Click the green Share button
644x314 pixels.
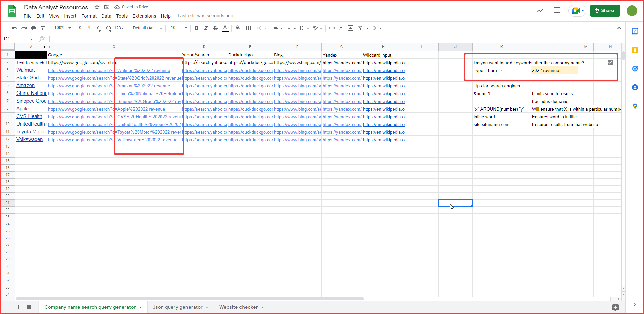coord(604,10)
